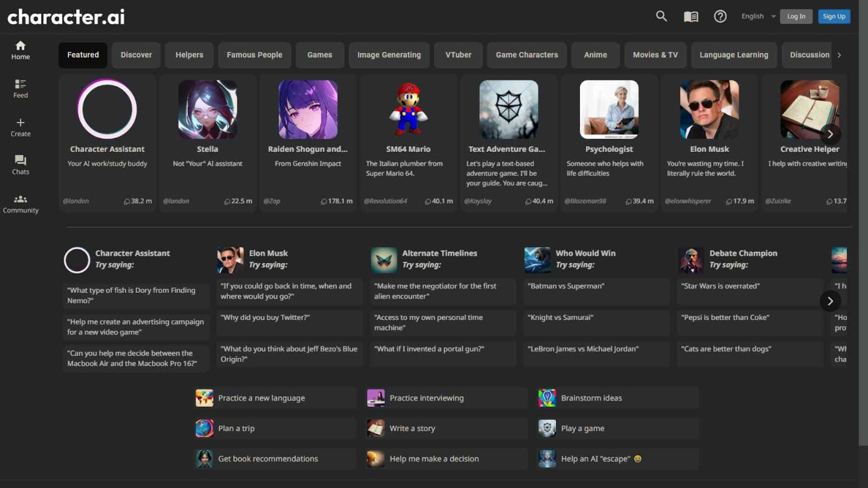Open Chats in the sidebar
Image resolution: width=868 pixels, height=488 pixels.
(x=21, y=165)
